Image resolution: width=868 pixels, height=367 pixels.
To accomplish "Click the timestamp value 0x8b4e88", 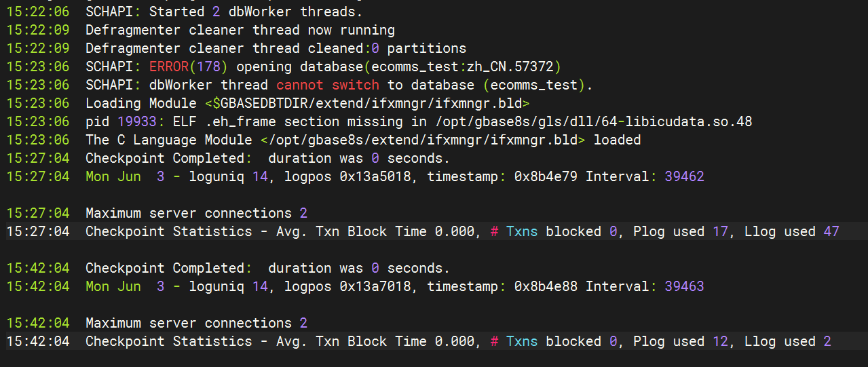I will 546,286.
